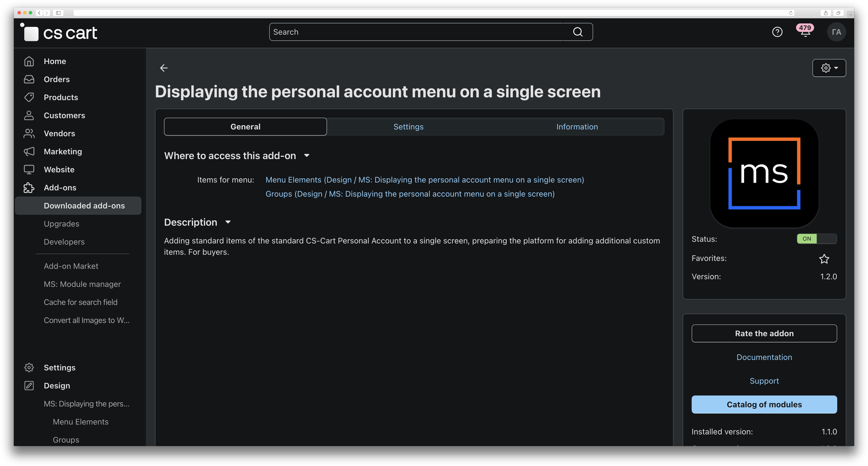Mark the add-on as favorite with the star
This screenshot has width=868, height=466.
pos(824,259)
